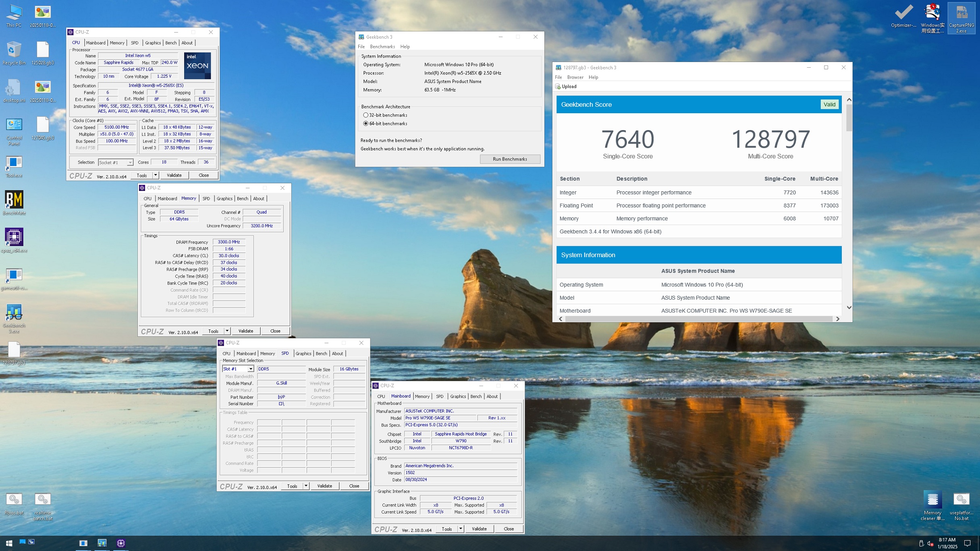Viewport: 980px width, 551px height.
Task: Click Close button in Memory CPU-Z window
Action: tap(275, 331)
